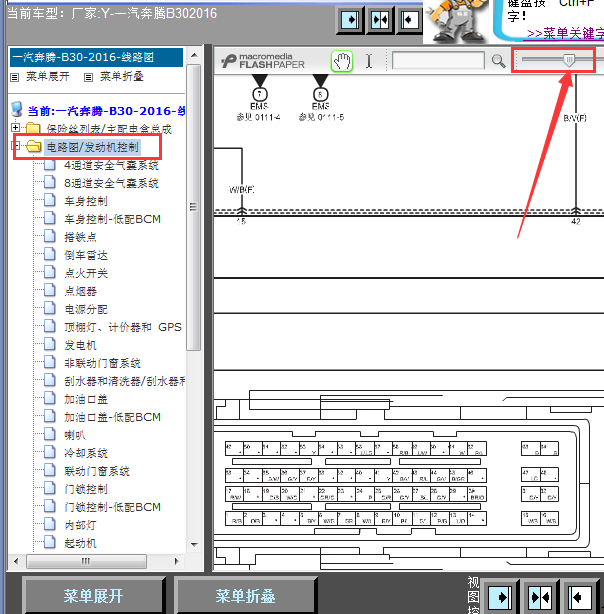604x614 pixels.
Task: Select the 电路图/发动机控制 folder item
Action: 92,147
